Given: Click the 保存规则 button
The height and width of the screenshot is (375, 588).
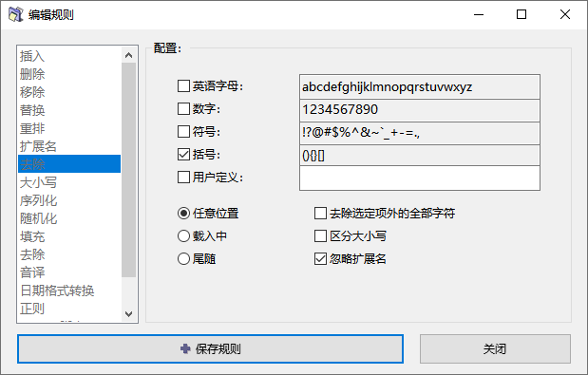Looking at the screenshot, I should click(x=210, y=348).
